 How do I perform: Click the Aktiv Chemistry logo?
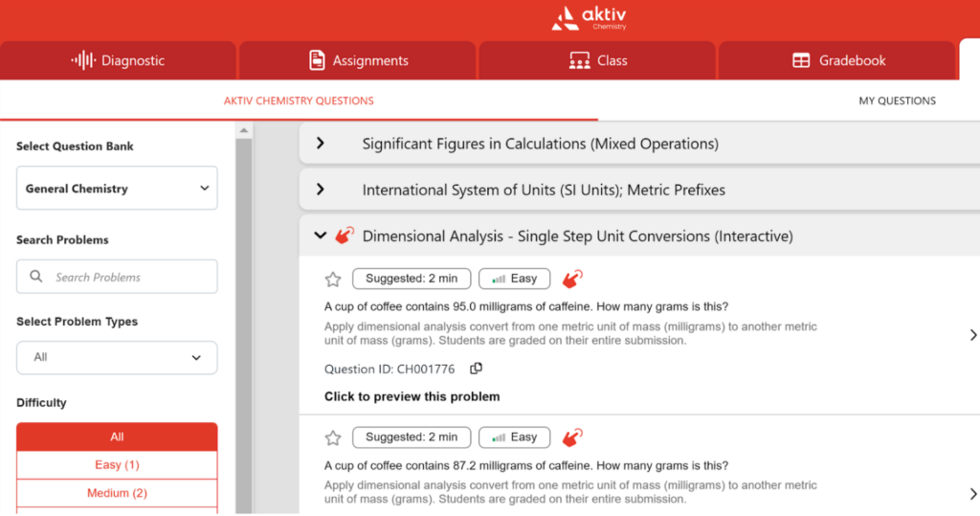590,17
